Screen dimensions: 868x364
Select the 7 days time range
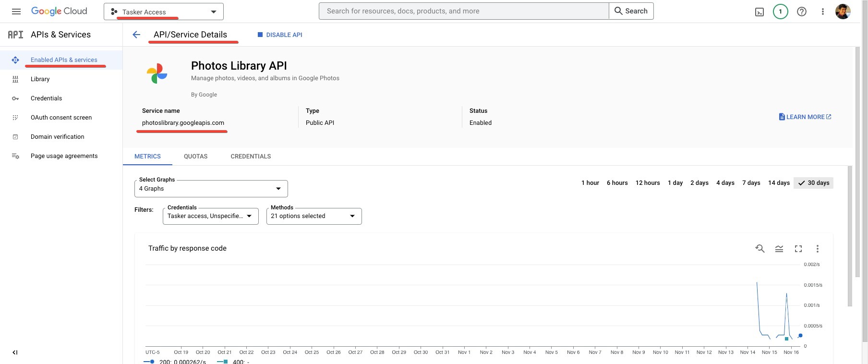point(751,183)
